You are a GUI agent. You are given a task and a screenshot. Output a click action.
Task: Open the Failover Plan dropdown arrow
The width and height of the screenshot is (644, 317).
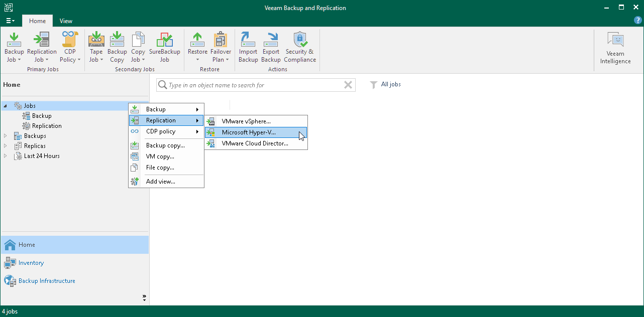pos(227,60)
